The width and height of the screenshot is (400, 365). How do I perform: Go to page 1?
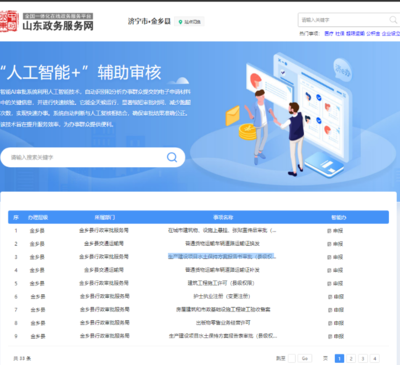339,358
